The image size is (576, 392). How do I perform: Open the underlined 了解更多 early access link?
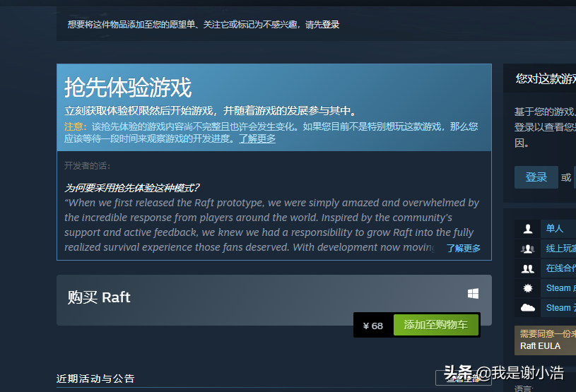tap(257, 138)
